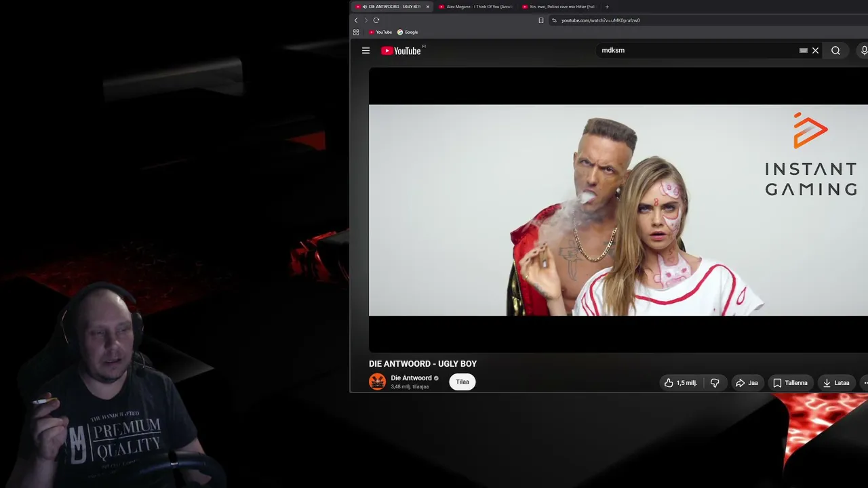Viewport: 868px width, 488px height.
Task: Reload the current page
Action: coord(376,20)
